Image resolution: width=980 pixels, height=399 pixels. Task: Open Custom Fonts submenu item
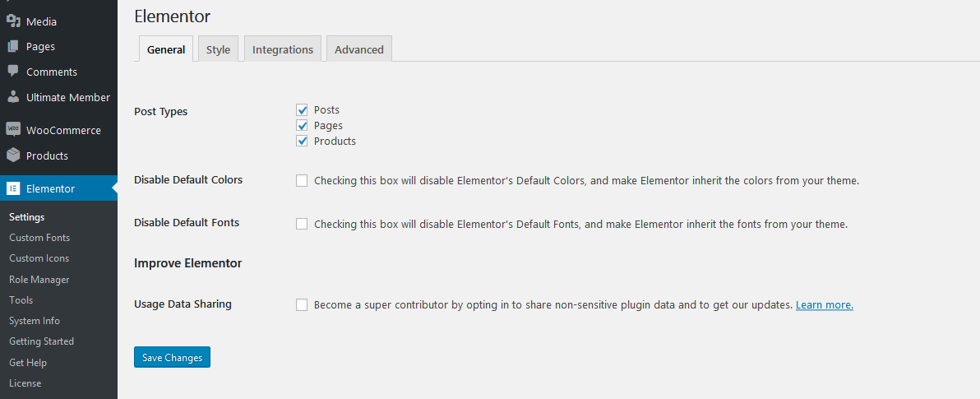[x=39, y=238]
